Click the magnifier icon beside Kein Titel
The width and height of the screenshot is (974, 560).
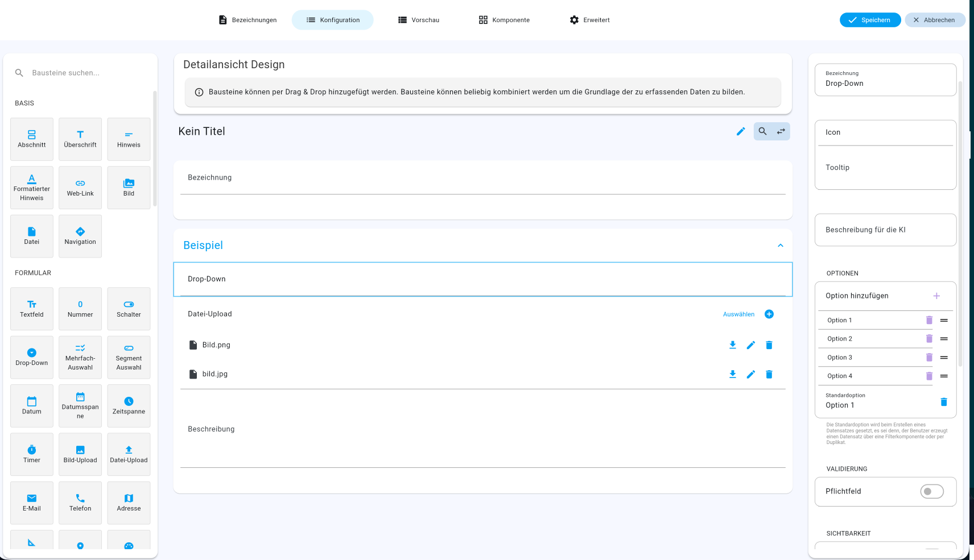click(763, 131)
